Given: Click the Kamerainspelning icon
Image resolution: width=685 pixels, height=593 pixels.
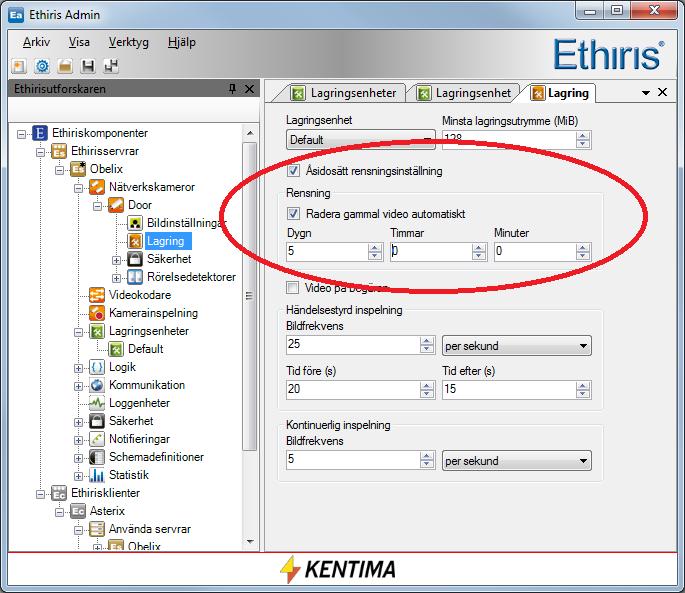Looking at the screenshot, I should pos(97,313).
